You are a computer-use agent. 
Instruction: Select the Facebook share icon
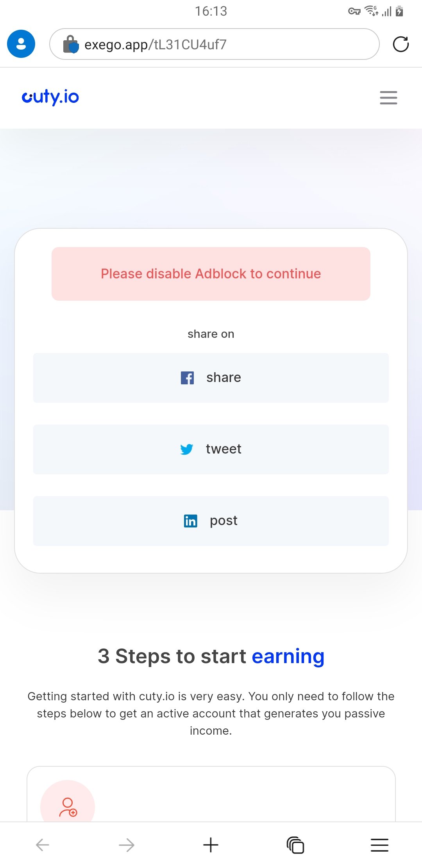coord(188,378)
